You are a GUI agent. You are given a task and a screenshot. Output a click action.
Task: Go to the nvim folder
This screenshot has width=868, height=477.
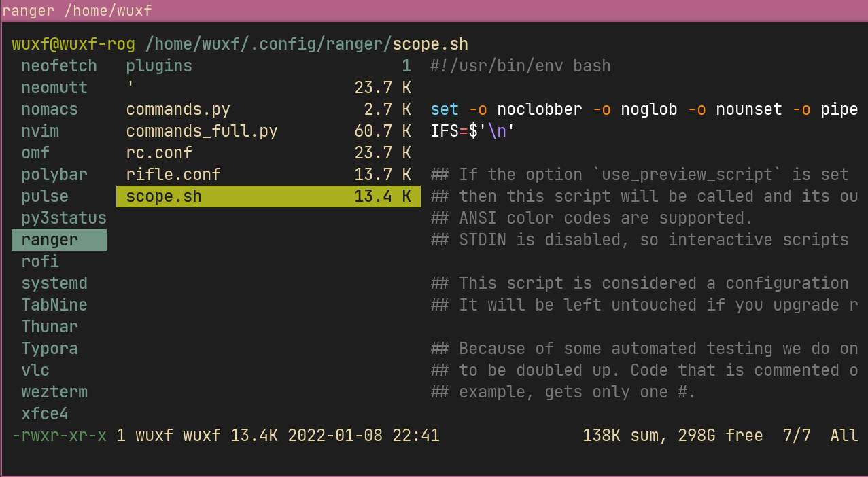[40, 131]
